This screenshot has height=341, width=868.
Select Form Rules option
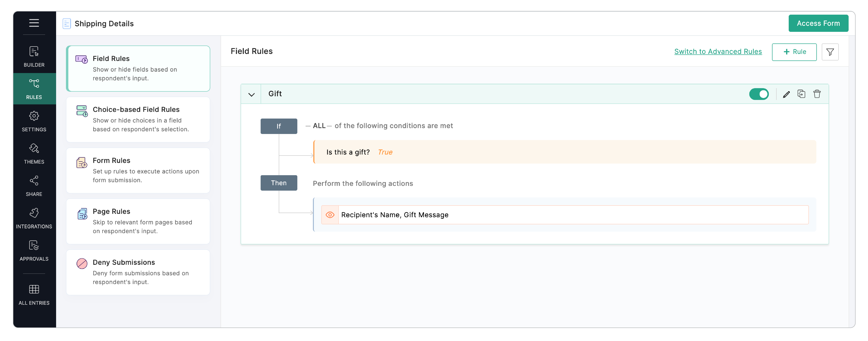pyautogui.click(x=138, y=170)
